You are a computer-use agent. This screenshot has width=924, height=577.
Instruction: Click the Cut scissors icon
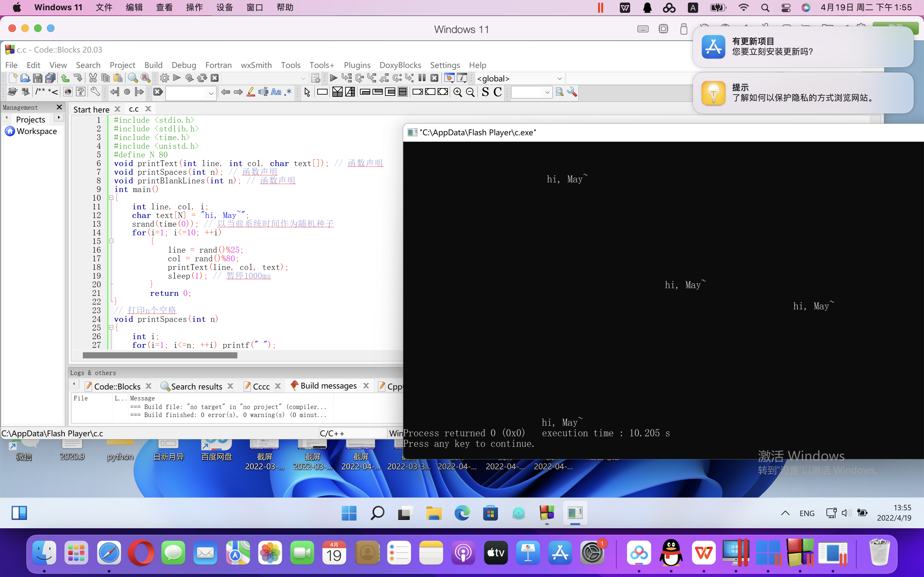pyautogui.click(x=93, y=78)
